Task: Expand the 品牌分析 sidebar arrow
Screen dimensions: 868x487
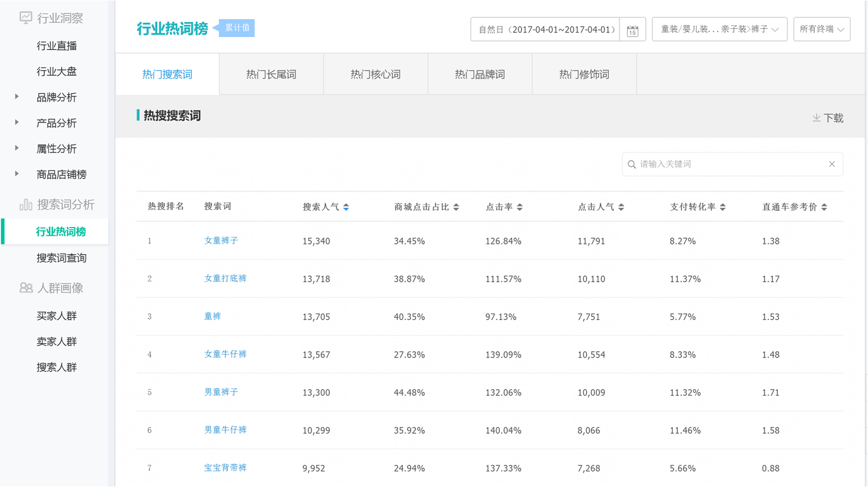Action: (x=17, y=97)
